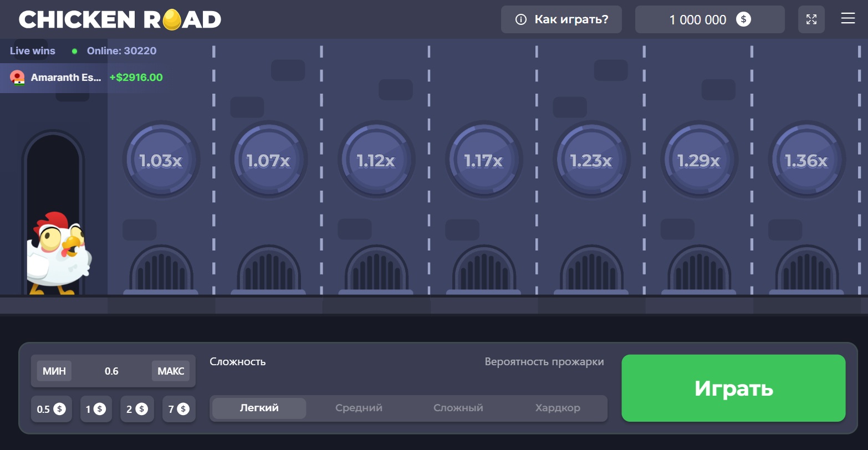Click the fullscreen expand icon
Image resolution: width=868 pixels, height=450 pixels.
[x=811, y=19]
